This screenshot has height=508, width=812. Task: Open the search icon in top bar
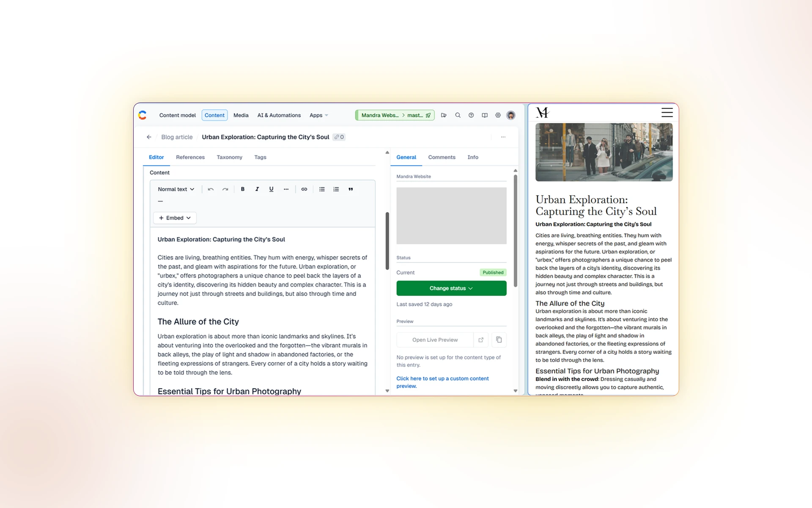[x=458, y=115]
